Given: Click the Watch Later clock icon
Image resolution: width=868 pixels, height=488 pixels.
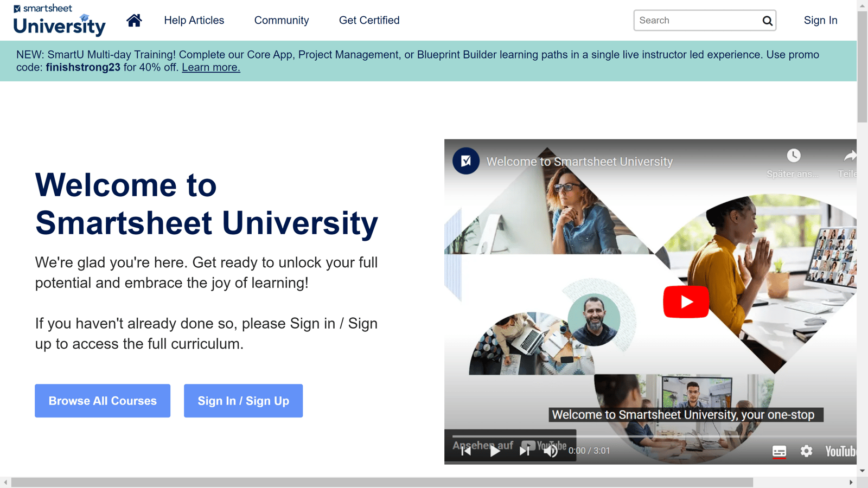Looking at the screenshot, I should click(794, 156).
